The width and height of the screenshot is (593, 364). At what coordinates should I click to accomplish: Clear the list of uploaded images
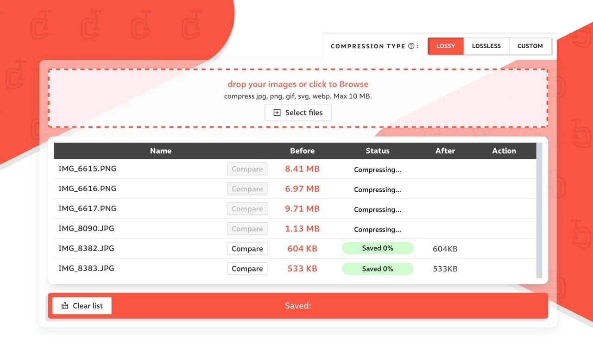82,306
